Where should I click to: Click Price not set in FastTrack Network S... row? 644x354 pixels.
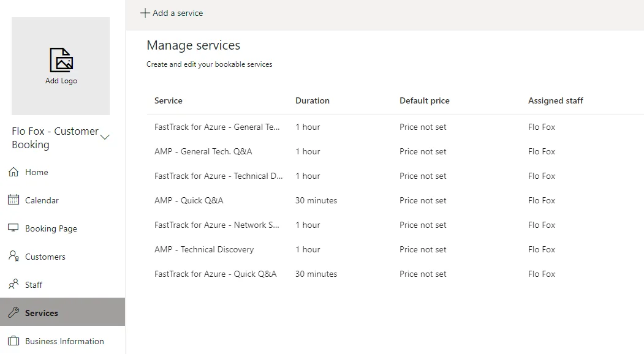point(423,225)
